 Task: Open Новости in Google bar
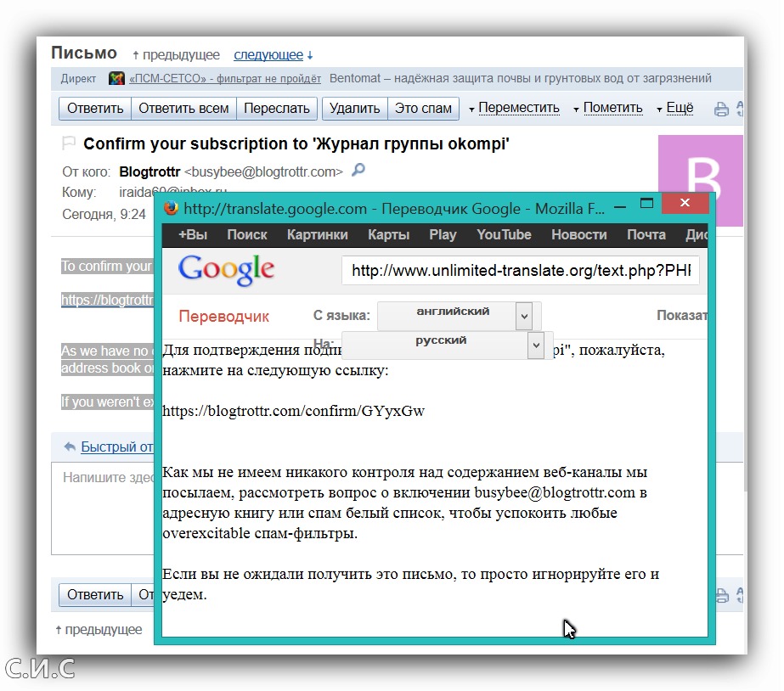[579, 235]
